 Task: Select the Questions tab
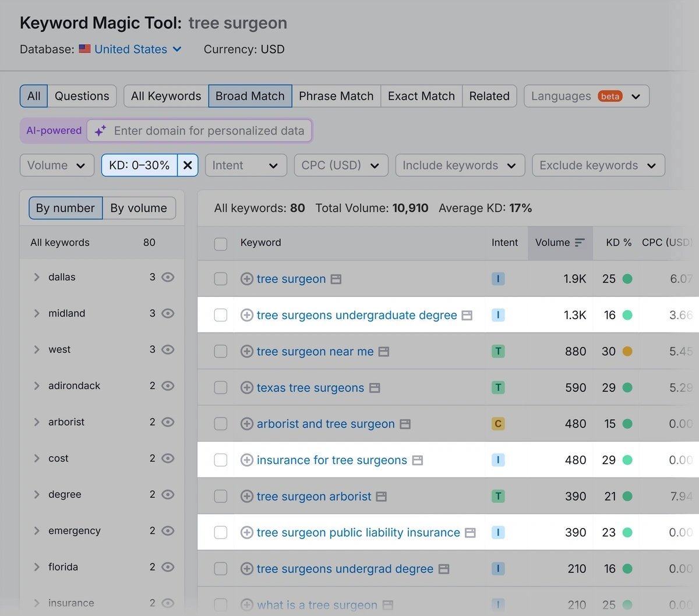coord(82,96)
